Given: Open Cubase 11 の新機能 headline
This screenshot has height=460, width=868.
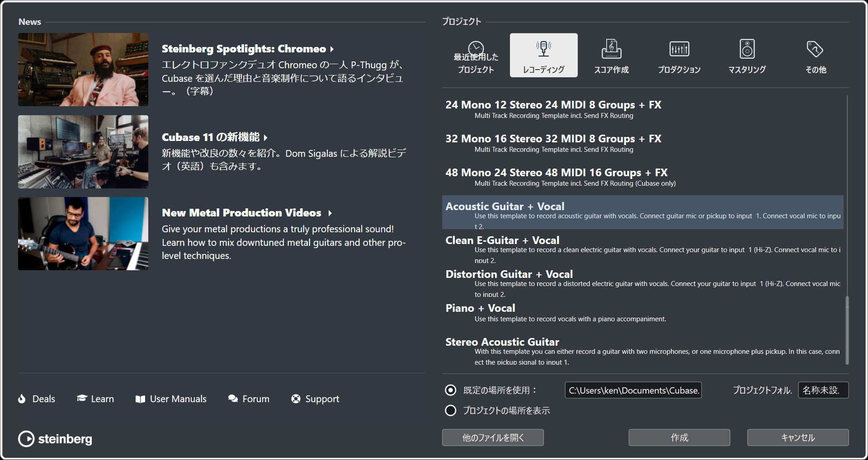Looking at the screenshot, I should 211,137.
